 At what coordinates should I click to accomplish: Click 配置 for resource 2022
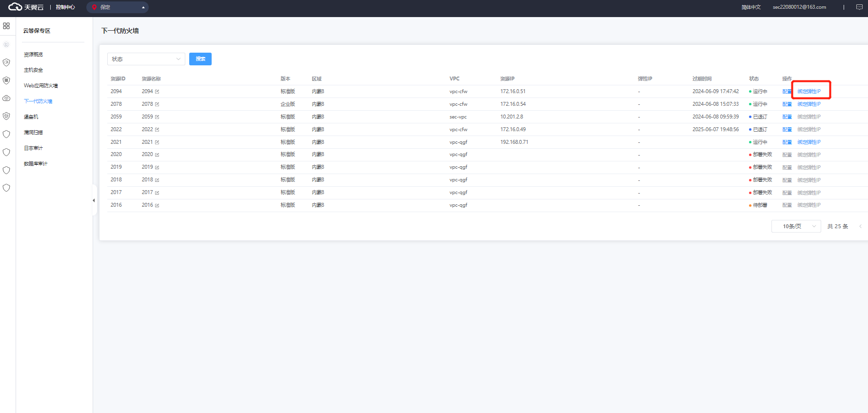787,130
